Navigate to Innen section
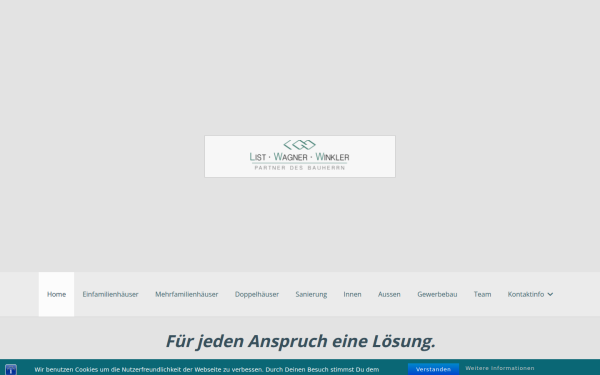This screenshot has width=600, height=375. (x=352, y=294)
